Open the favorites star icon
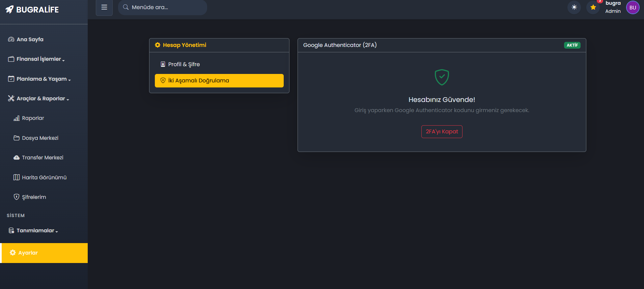644x289 pixels. 593,7
